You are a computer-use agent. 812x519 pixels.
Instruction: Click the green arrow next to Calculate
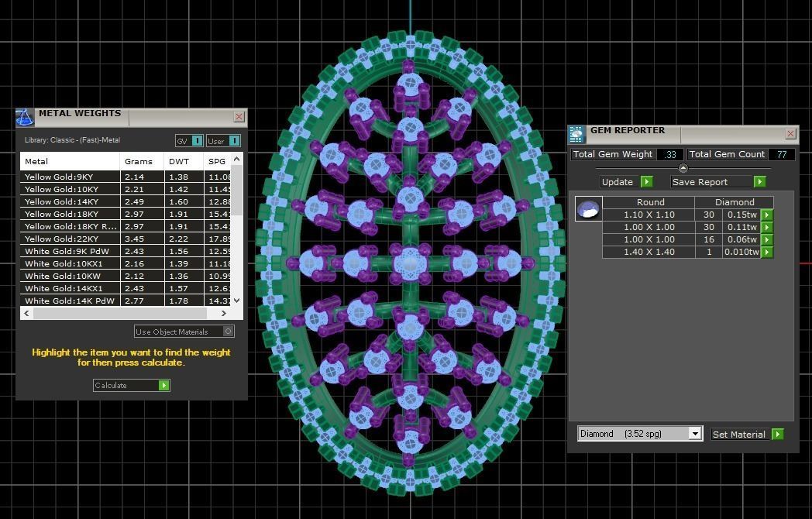pyautogui.click(x=164, y=385)
